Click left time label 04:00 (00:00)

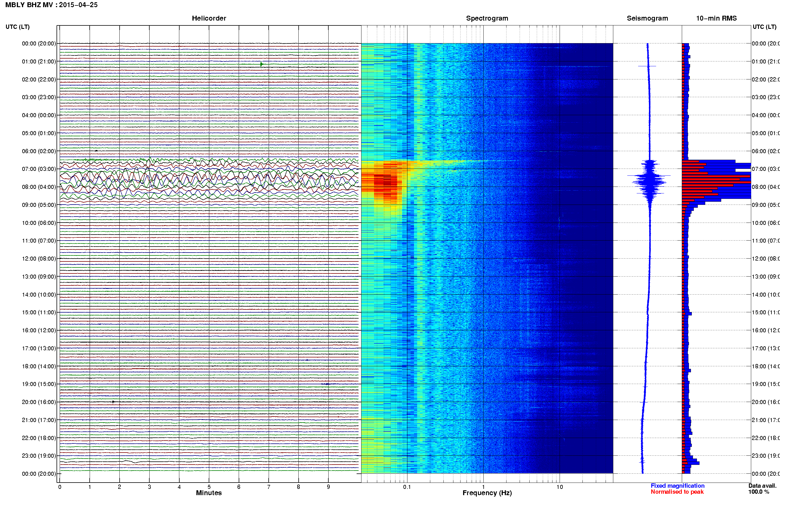coord(39,115)
